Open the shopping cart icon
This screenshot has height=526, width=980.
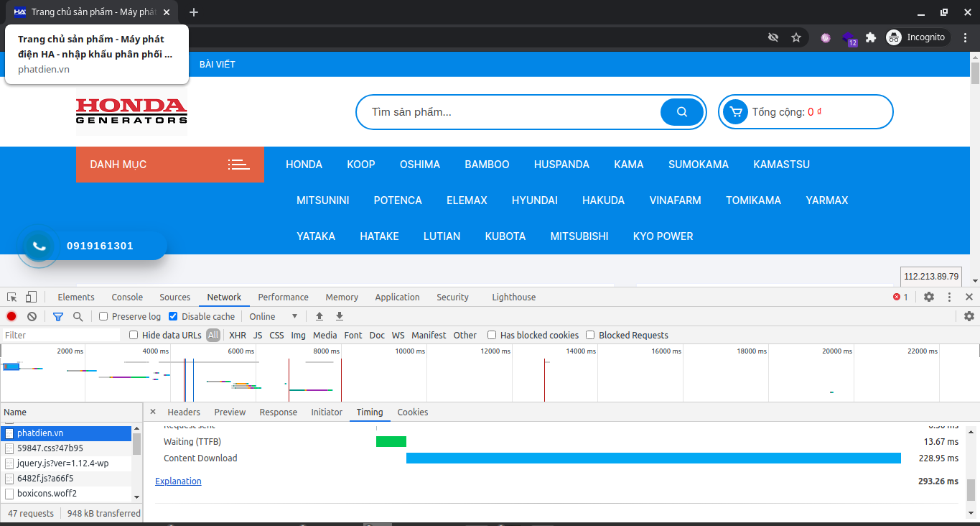[734, 112]
